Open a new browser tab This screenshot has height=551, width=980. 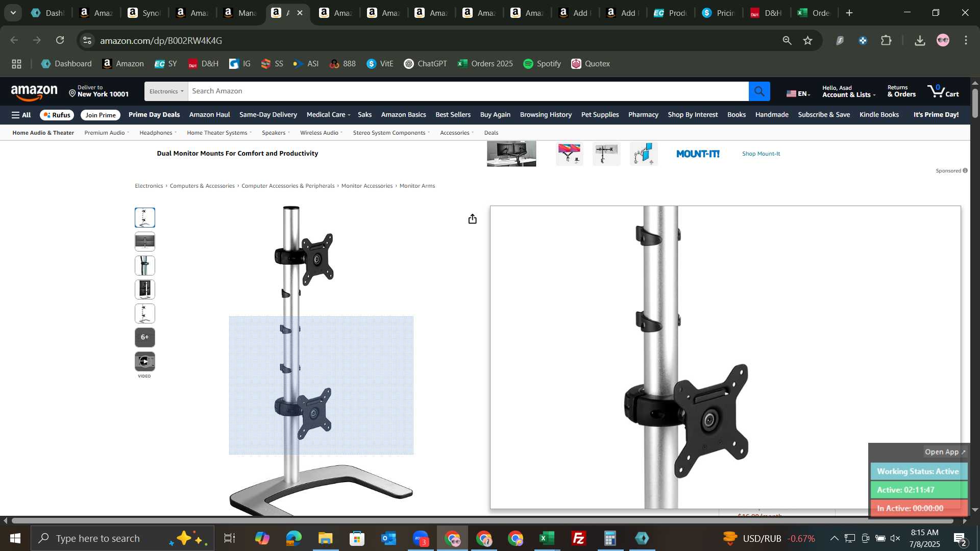[849, 13]
